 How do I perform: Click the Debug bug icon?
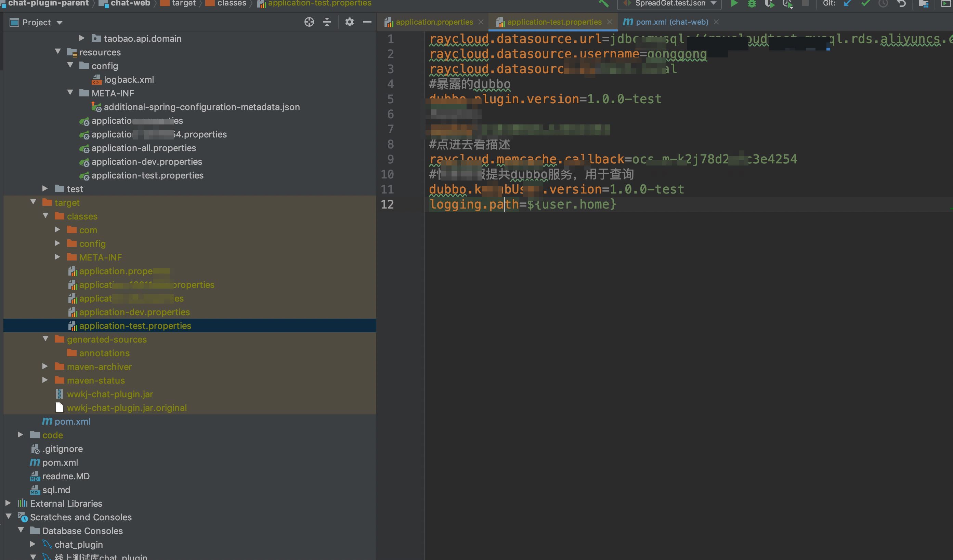pos(752,3)
